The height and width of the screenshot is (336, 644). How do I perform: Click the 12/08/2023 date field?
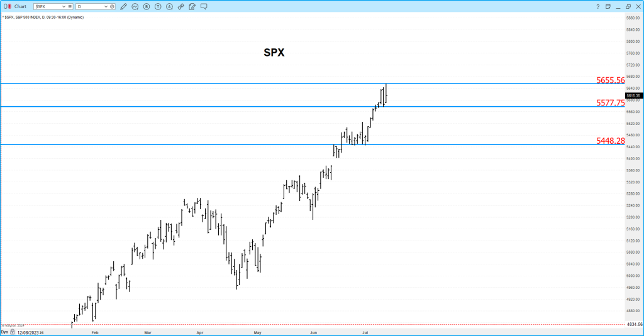coord(28,333)
